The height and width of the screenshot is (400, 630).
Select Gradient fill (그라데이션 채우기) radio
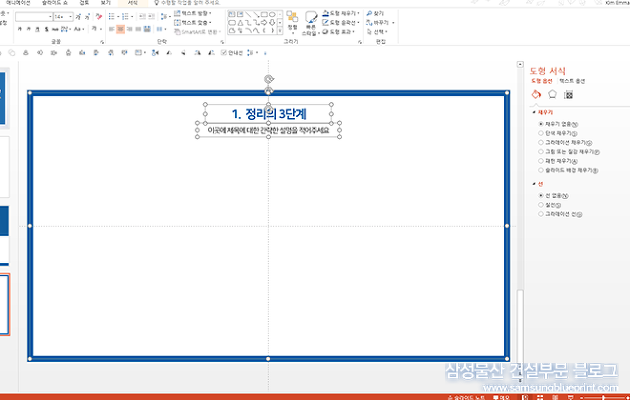point(541,142)
